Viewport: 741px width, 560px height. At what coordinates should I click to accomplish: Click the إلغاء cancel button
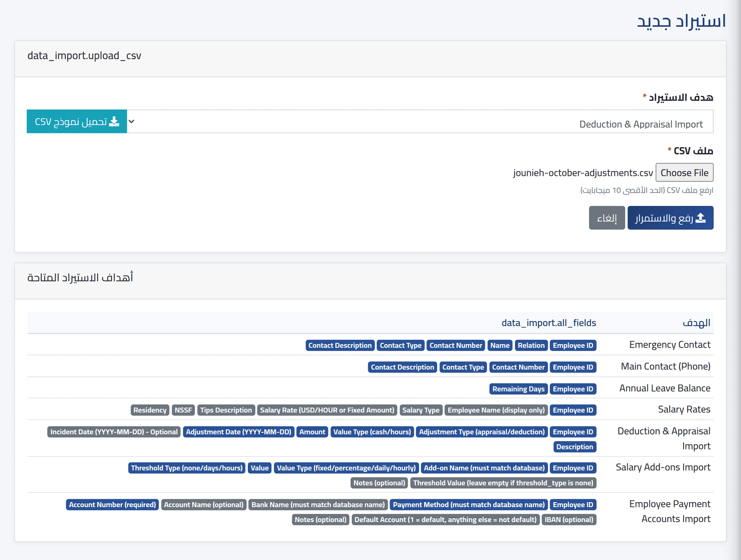607,218
